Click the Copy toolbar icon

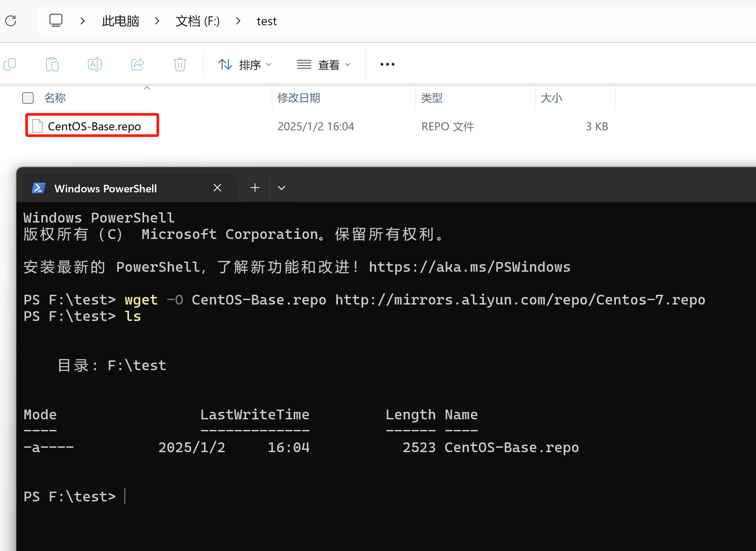[10, 65]
